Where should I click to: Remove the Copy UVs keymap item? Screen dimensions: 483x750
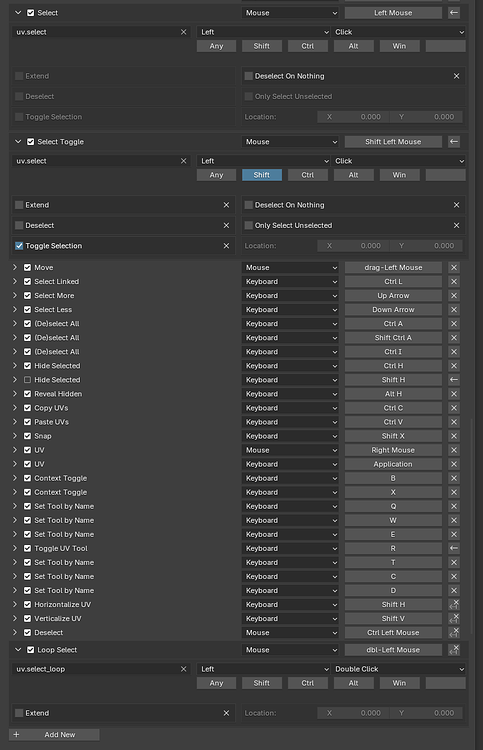[x=454, y=408]
